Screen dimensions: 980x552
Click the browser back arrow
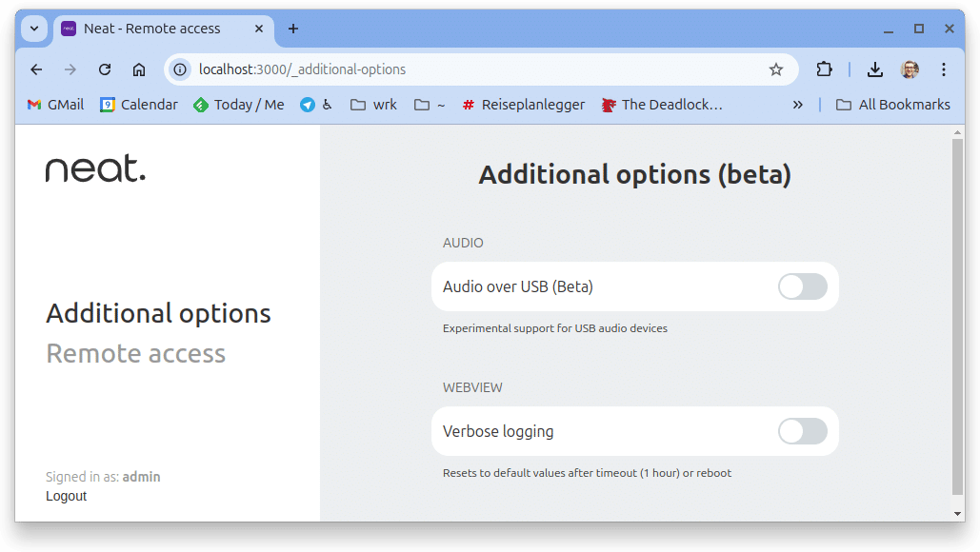pyautogui.click(x=36, y=69)
